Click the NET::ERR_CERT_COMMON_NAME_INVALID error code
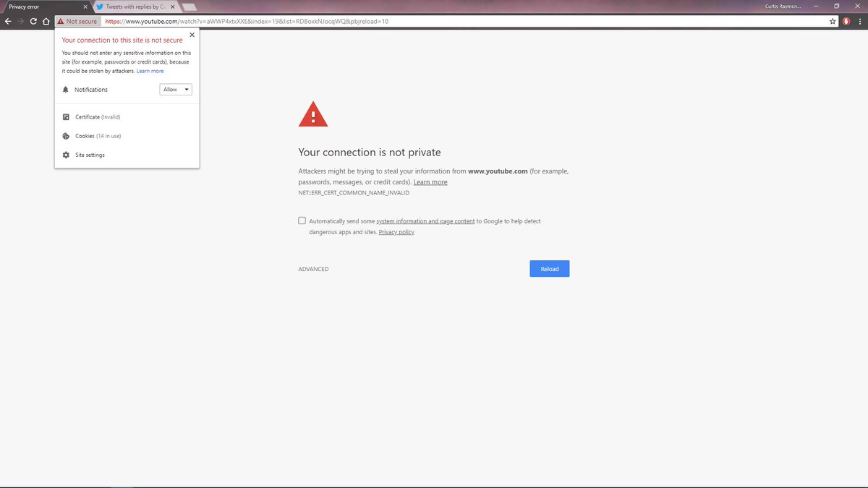The height and width of the screenshot is (488, 868). click(354, 193)
